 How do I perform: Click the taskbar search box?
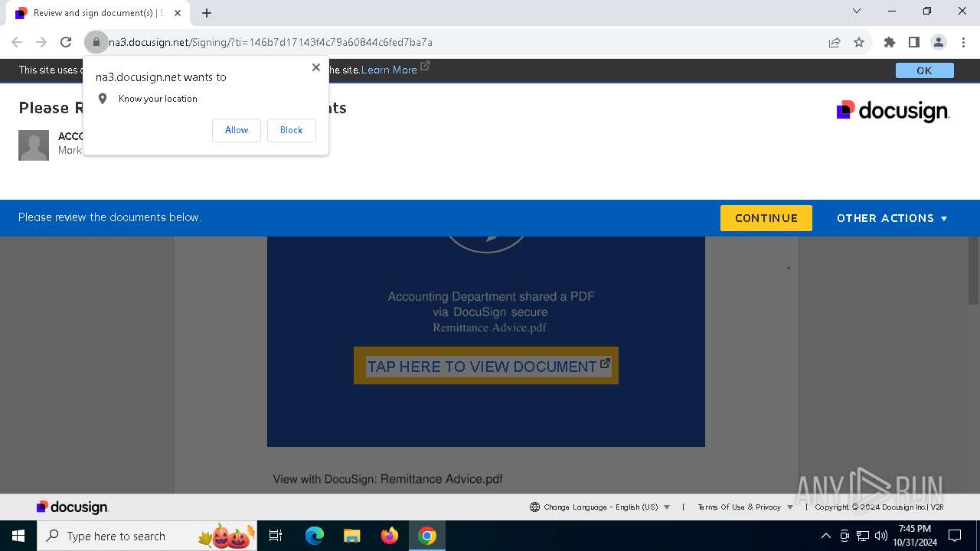pyautogui.click(x=147, y=536)
